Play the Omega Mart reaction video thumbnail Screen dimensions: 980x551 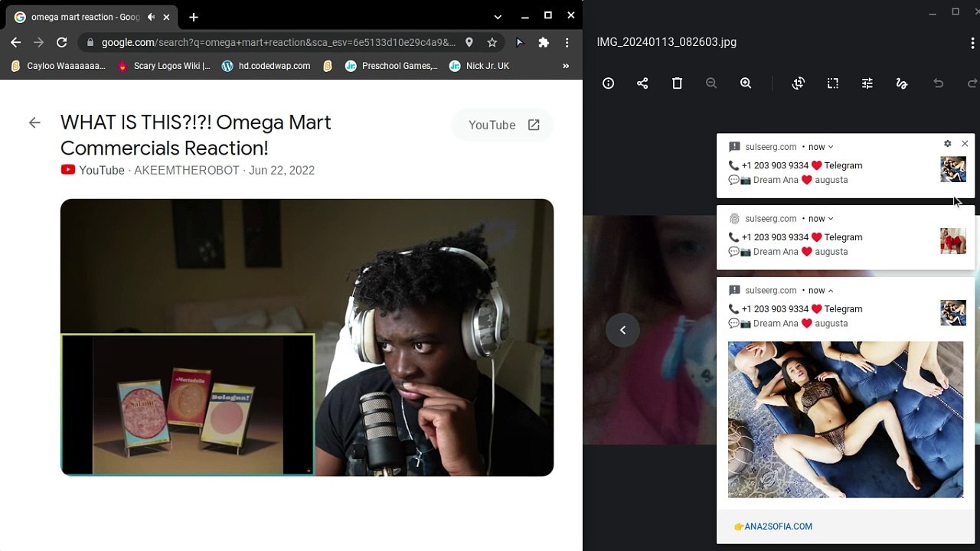tap(307, 337)
